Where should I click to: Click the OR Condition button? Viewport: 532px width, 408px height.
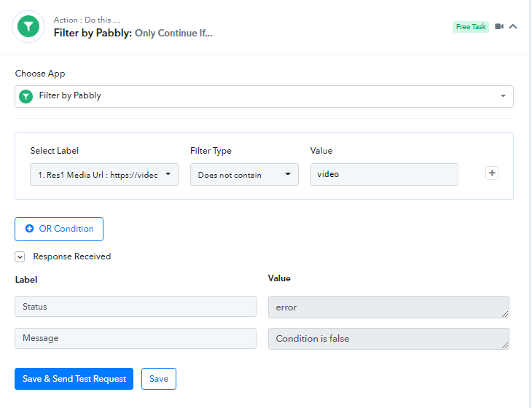tap(59, 229)
